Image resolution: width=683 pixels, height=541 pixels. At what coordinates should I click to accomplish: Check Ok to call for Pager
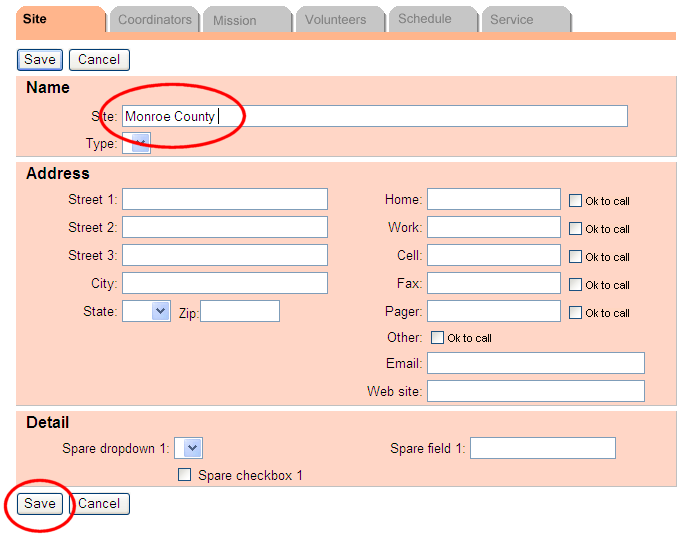575,312
